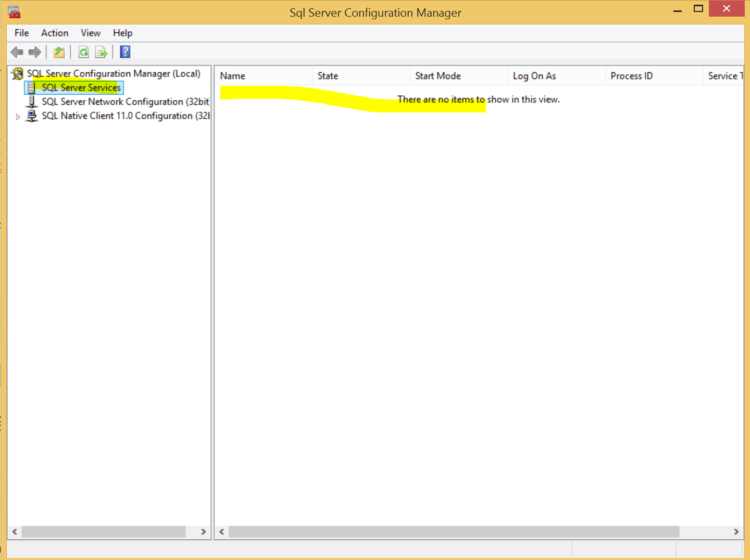Select SQL Native Client 11.0 Configuration item
The height and width of the screenshot is (560, 750).
click(126, 116)
